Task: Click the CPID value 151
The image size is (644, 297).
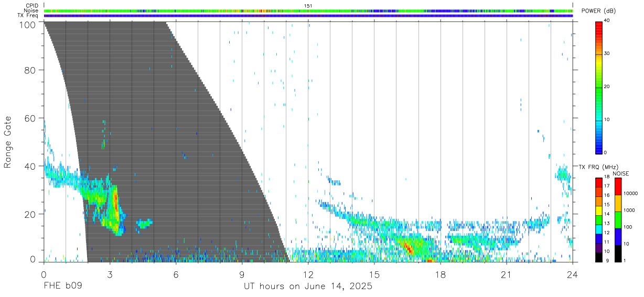Action: pos(308,6)
